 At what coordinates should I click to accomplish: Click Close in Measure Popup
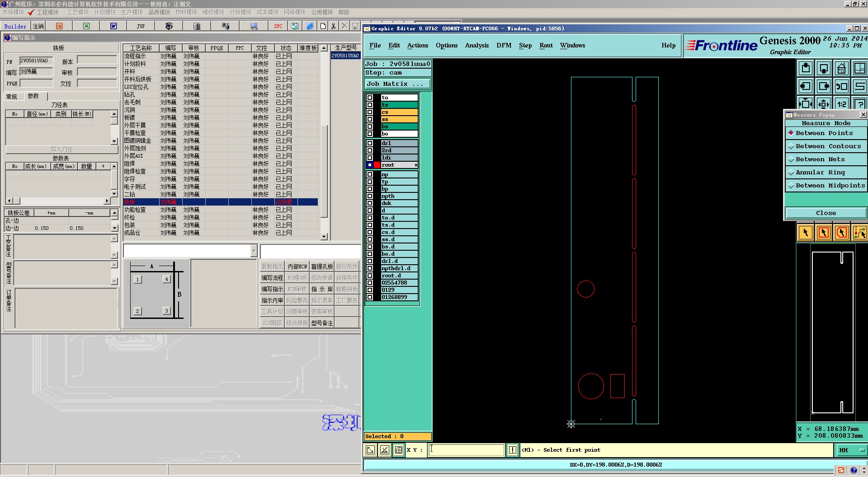coord(826,213)
